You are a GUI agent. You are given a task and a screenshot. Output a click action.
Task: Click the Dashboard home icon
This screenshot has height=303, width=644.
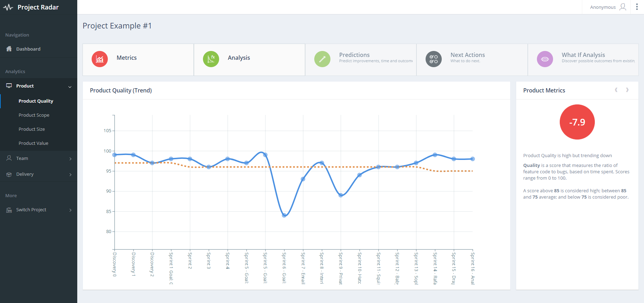pos(9,49)
